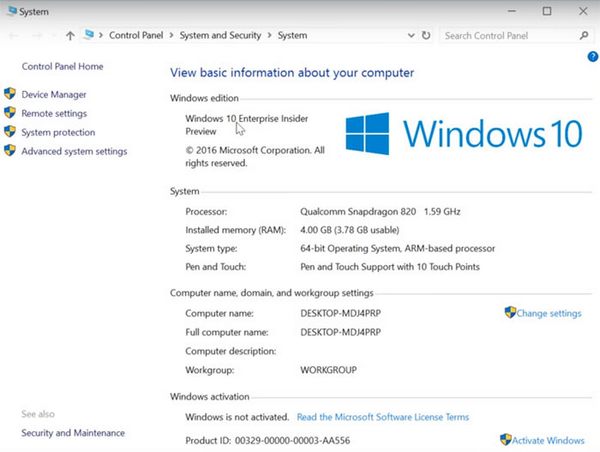
Task: Click Change settings link
Action: [549, 313]
